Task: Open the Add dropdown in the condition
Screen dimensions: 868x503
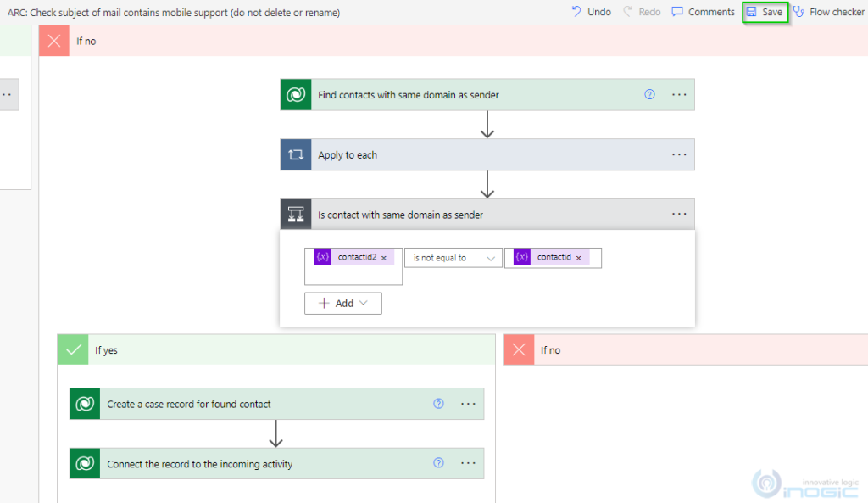Action: click(x=342, y=303)
